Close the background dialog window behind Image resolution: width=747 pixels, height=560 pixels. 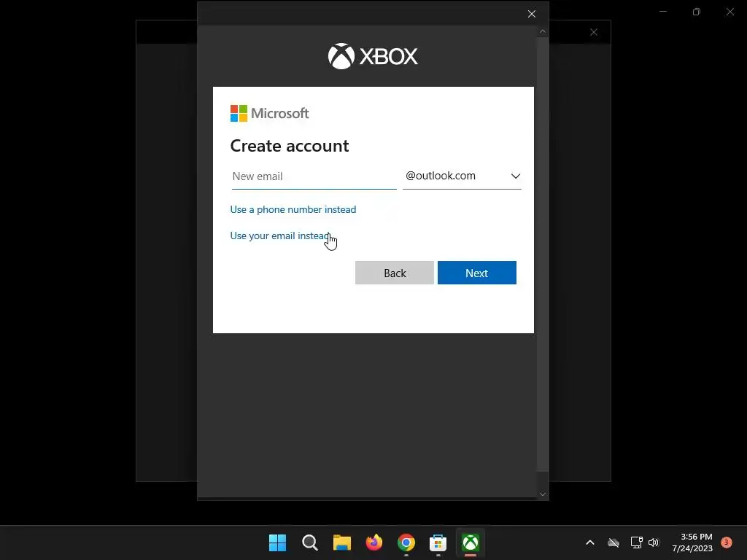(x=594, y=32)
